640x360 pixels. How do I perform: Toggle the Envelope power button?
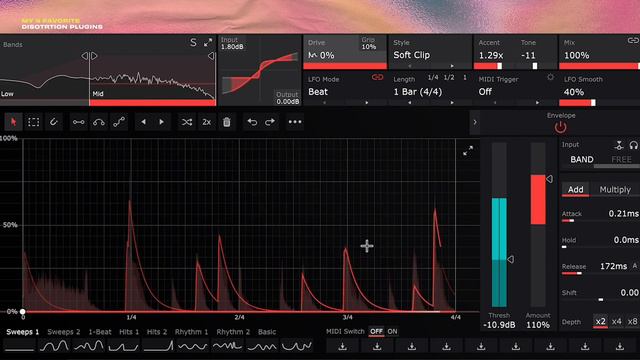560,127
